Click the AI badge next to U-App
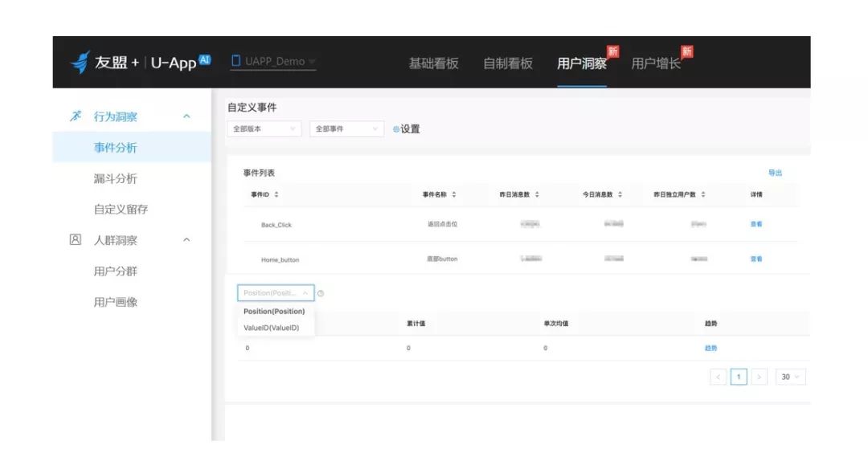Image resolution: width=868 pixels, height=461 pixels. pos(205,59)
